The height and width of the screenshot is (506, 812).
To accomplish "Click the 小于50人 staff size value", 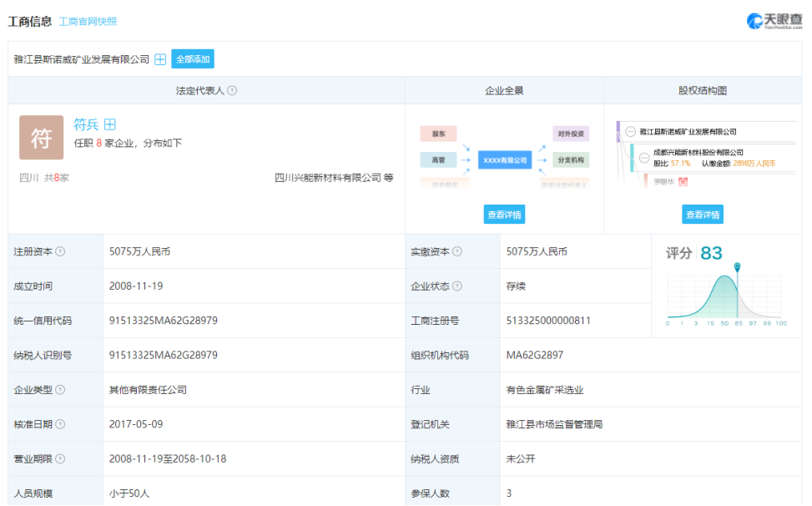I will [129, 493].
